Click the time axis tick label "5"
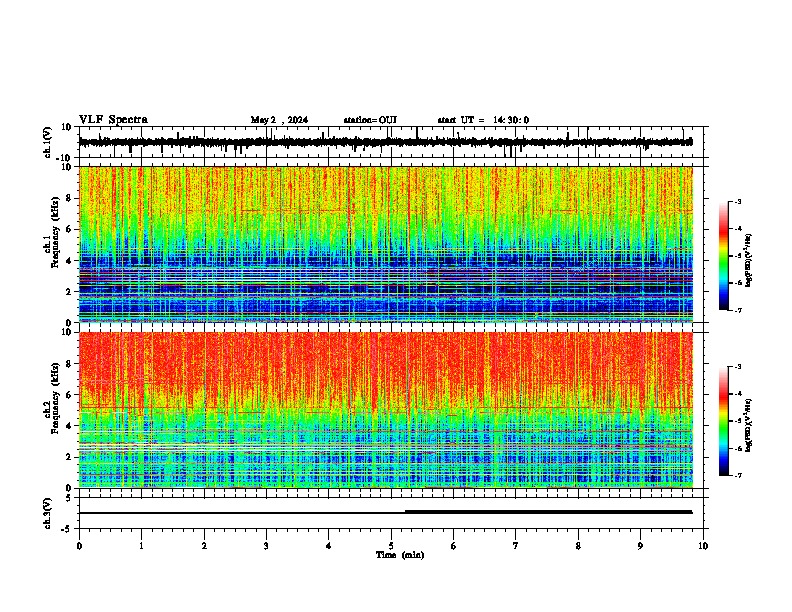The width and height of the screenshot is (792, 612). coord(391,546)
